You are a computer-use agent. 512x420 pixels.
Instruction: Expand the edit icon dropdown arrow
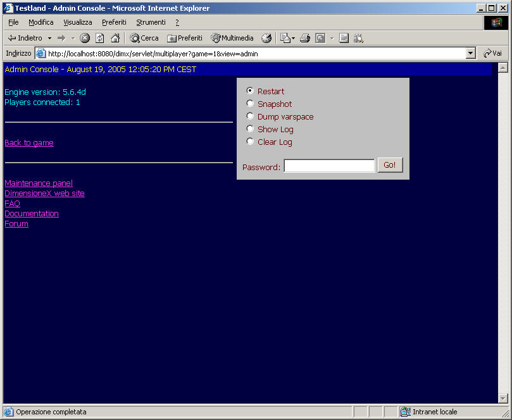pos(332,38)
